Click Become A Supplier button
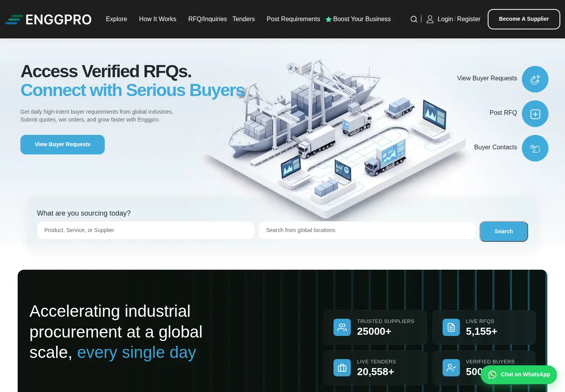Screen dimensions: 565x392 click(x=524, y=19)
